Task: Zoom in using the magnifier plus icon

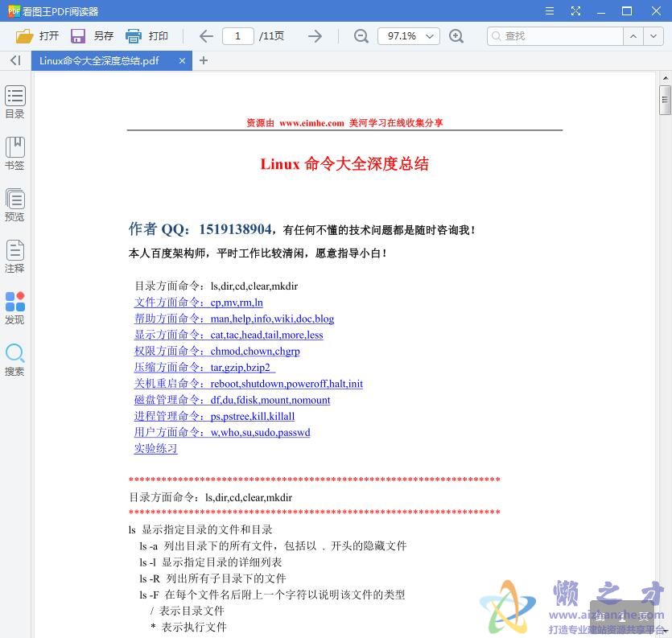Action: pos(456,36)
